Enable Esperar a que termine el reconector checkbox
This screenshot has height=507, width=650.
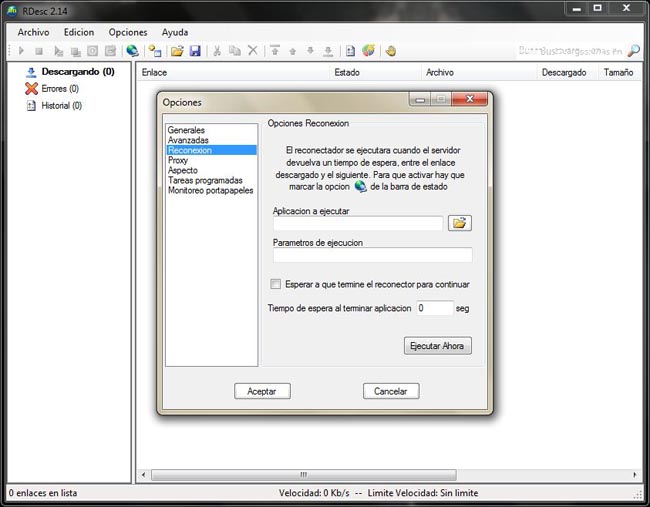(276, 284)
